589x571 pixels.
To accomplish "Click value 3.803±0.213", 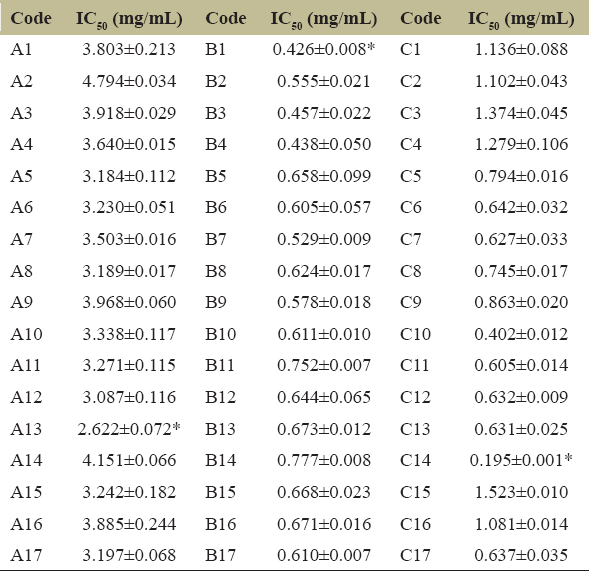I will pyautogui.click(x=129, y=49).
